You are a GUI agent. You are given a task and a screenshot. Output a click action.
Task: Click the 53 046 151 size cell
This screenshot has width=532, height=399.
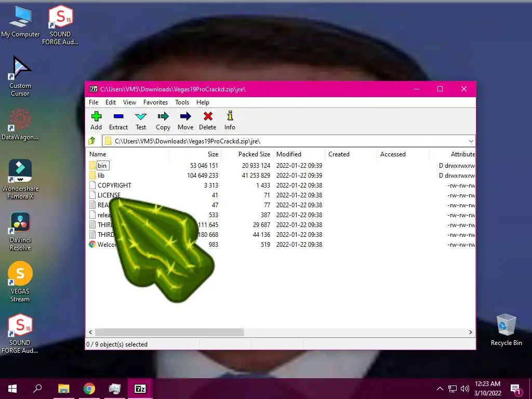[x=204, y=166]
